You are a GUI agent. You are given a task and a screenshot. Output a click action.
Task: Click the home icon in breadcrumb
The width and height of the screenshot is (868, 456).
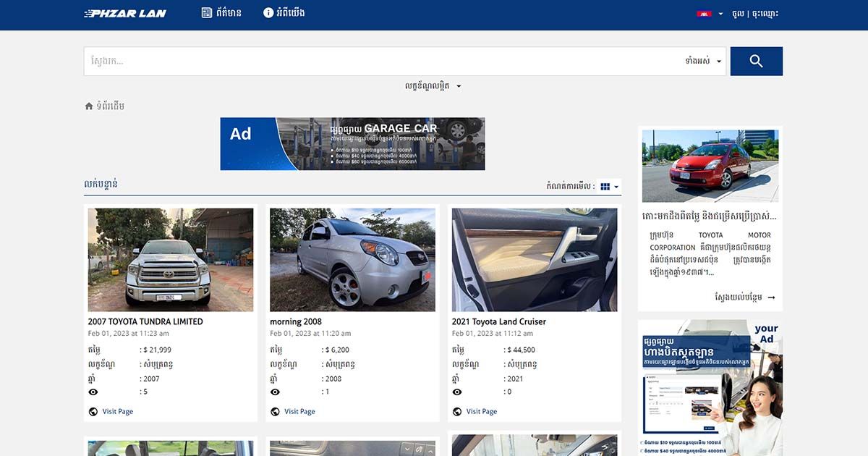[x=89, y=106]
